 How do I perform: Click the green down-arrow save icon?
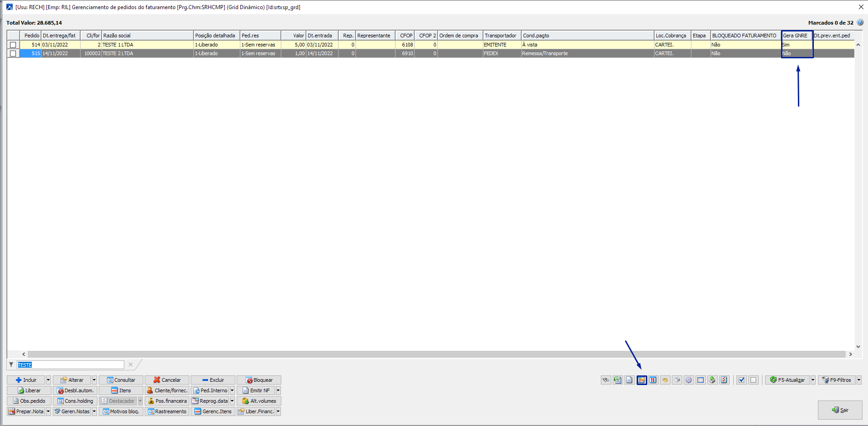pyautogui.click(x=712, y=380)
